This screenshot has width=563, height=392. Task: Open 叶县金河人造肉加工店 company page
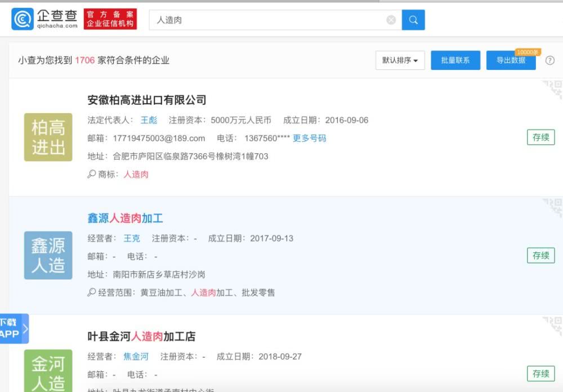point(141,337)
